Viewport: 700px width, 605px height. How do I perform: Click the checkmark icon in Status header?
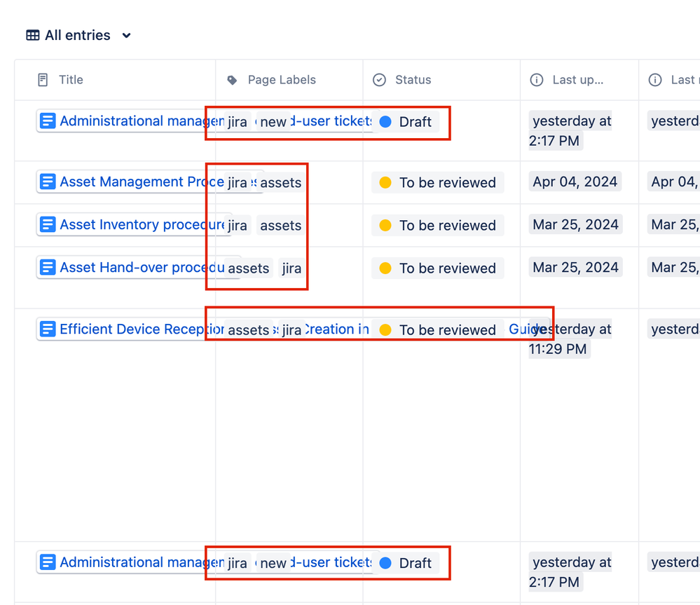(380, 80)
